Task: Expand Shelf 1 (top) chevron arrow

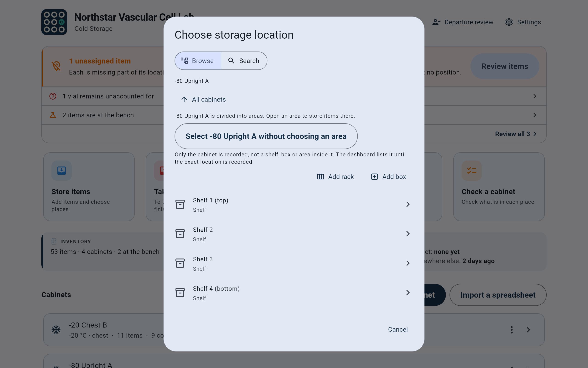Action: coord(408,204)
